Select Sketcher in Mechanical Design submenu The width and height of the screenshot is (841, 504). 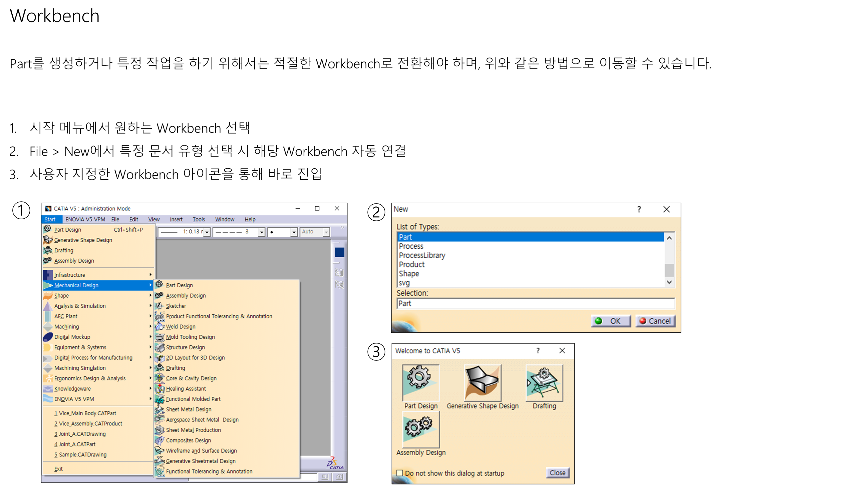point(176,306)
